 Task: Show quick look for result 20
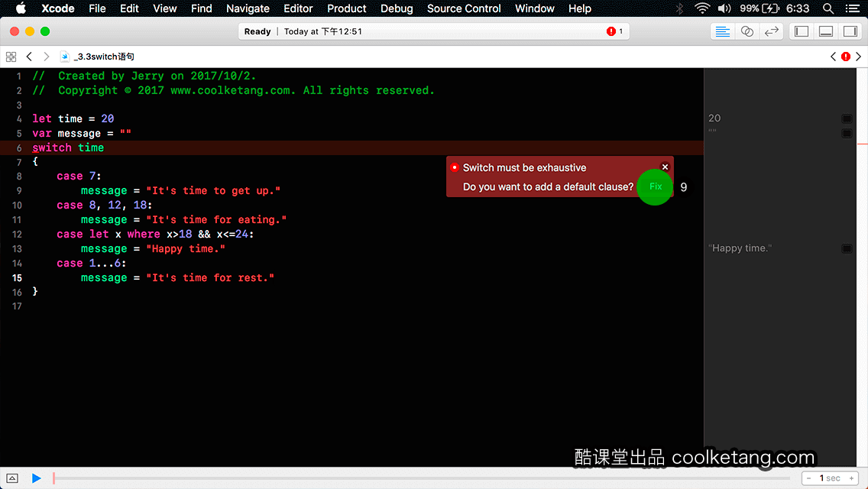(x=847, y=118)
